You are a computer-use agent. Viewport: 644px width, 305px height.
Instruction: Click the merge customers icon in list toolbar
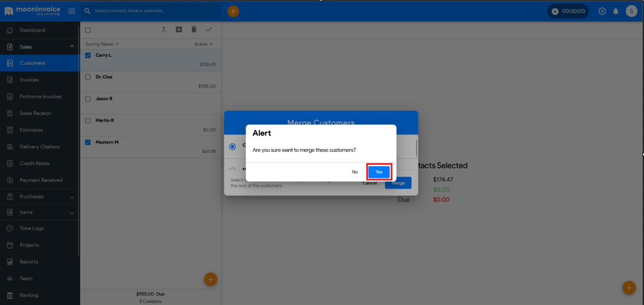[x=164, y=30]
